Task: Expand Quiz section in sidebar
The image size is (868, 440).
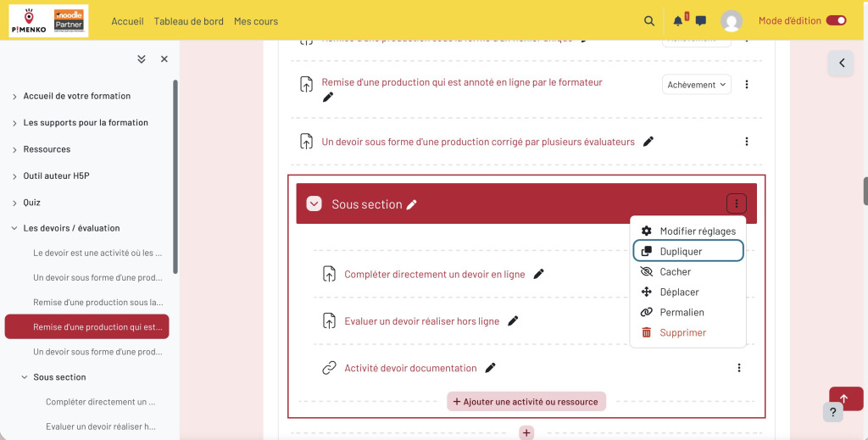Action: (x=15, y=203)
